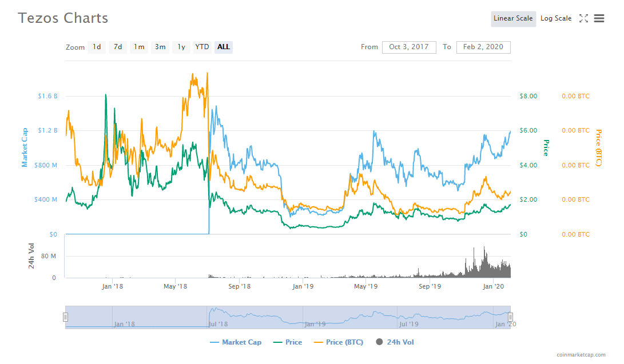
Task: Click the $400 M market cap label
Action: click(45, 199)
